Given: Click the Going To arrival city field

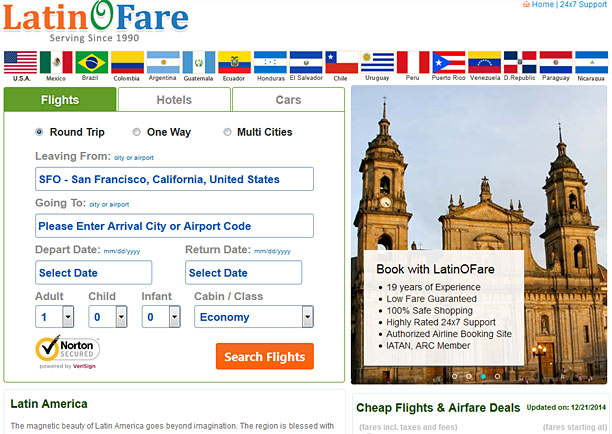Looking at the screenshot, I should pyautogui.click(x=174, y=226).
